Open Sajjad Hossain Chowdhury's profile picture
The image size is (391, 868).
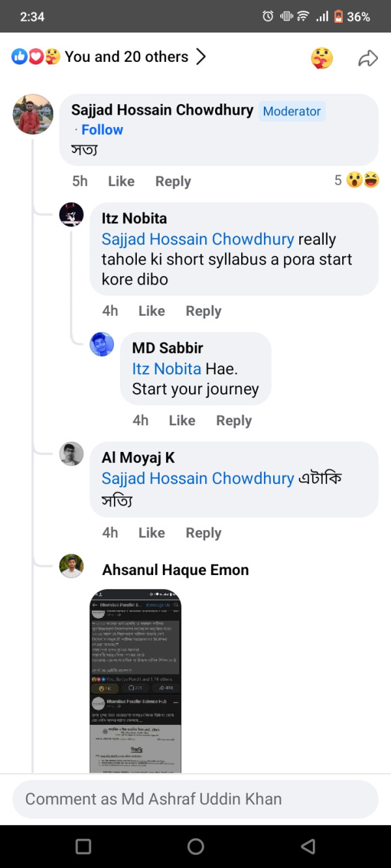point(33,115)
